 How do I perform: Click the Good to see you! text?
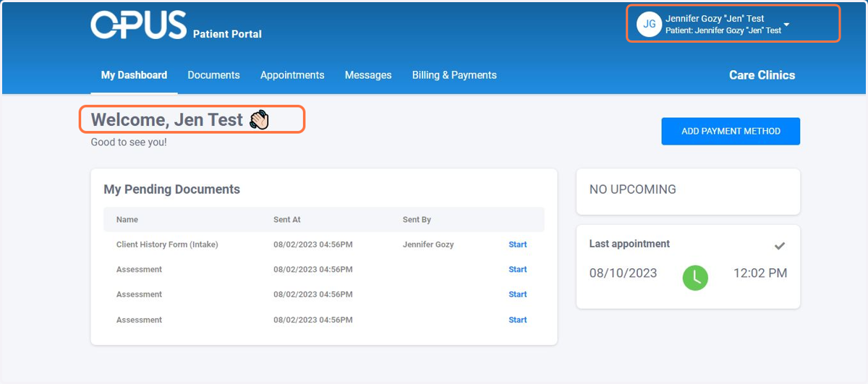coord(129,142)
